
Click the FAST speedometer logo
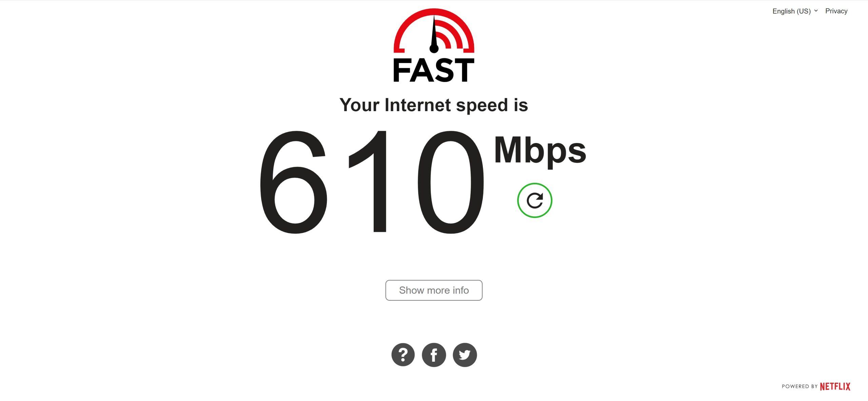coord(434,45)
